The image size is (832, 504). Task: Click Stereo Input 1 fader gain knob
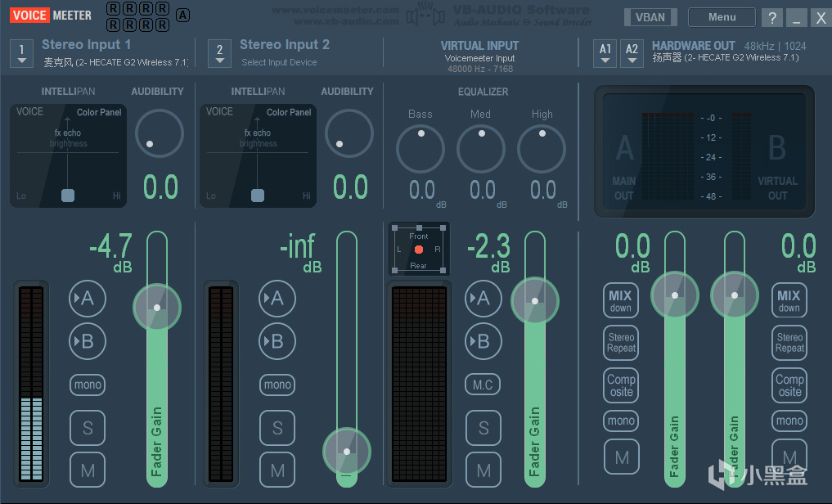156,307
